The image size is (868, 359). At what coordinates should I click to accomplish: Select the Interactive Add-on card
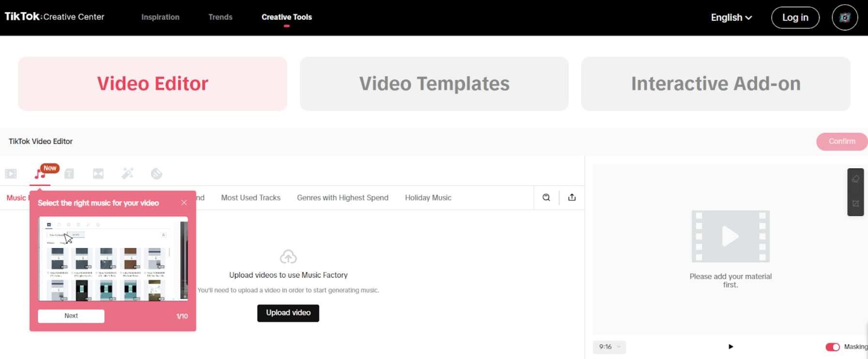pos(716,84)
